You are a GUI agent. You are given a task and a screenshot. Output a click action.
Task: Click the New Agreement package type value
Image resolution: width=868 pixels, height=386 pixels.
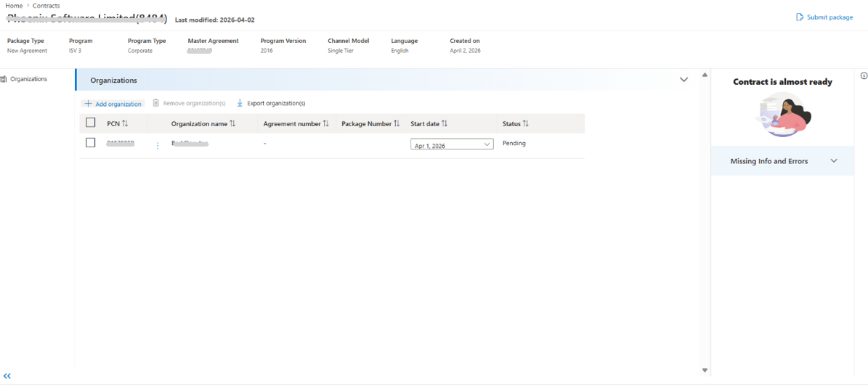[x=27, y=51]
